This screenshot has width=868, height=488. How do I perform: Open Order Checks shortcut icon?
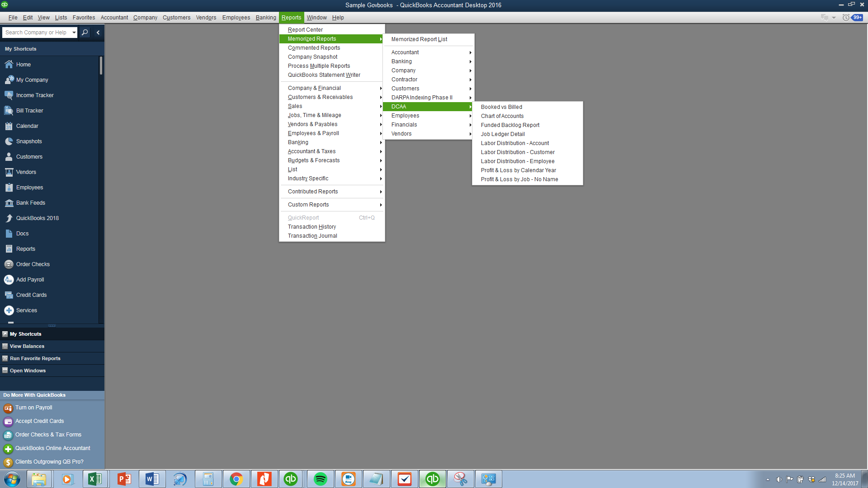tap(9, 264)
